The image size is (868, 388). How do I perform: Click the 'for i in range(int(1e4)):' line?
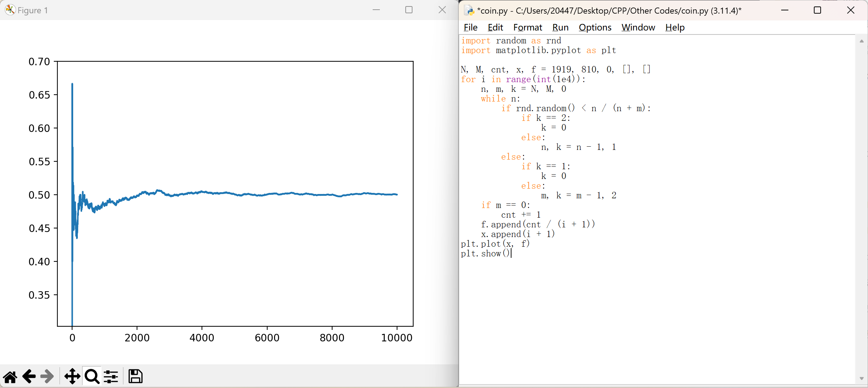click(x=523, y=79)
